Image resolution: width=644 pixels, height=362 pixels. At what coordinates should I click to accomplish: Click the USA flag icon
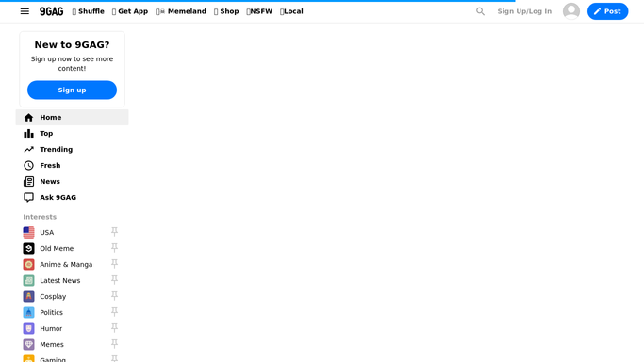(x=28, y=232)
